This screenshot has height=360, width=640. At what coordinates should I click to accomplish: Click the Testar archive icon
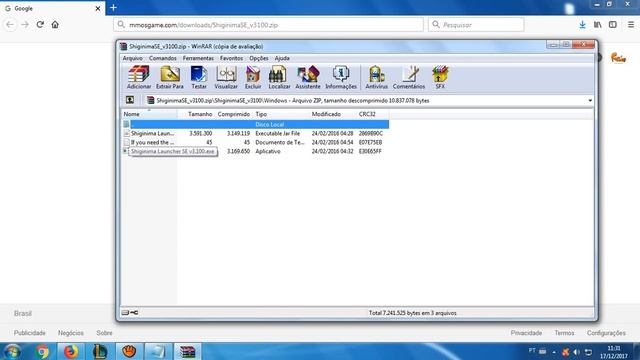click(x=199, y=78)
